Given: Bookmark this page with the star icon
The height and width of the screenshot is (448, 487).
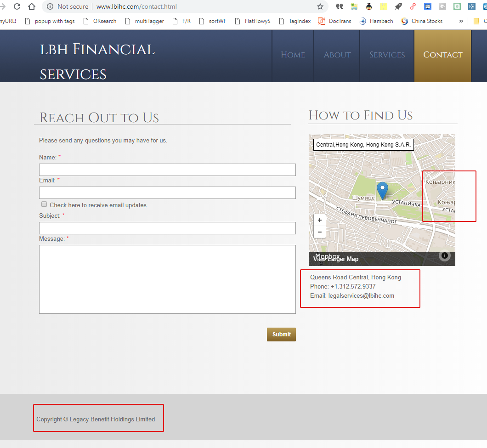Looking at the screenshot, I should tap(320, 6).
